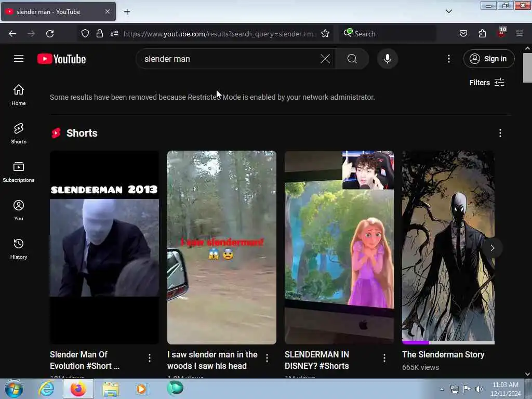The image size is (532, 399).
Task: Click the page vertical scrollbar thumb
Action: tap(527, 68)
